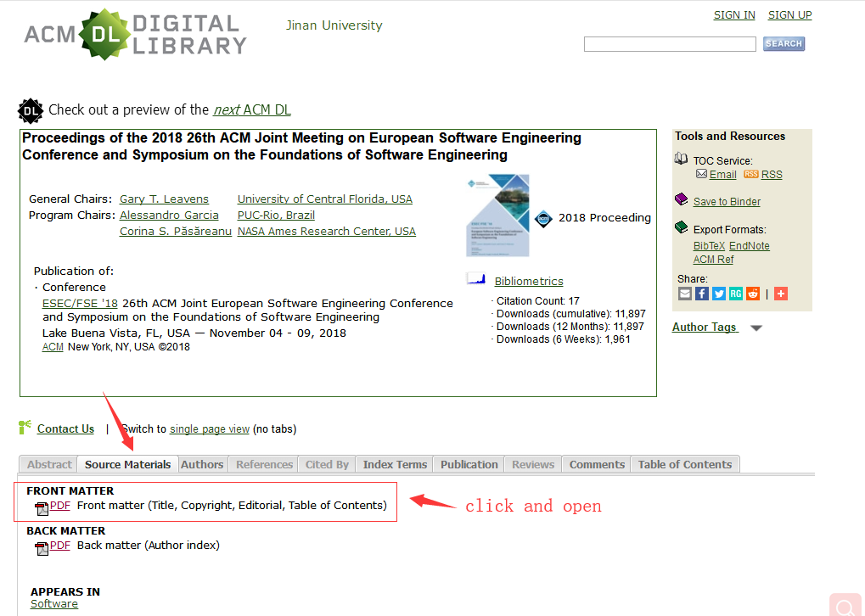Image resolution: width=865 pixels, height=616 pixels.
Task: Click the Jinan University institution text
Action: [x=334, y=25]
